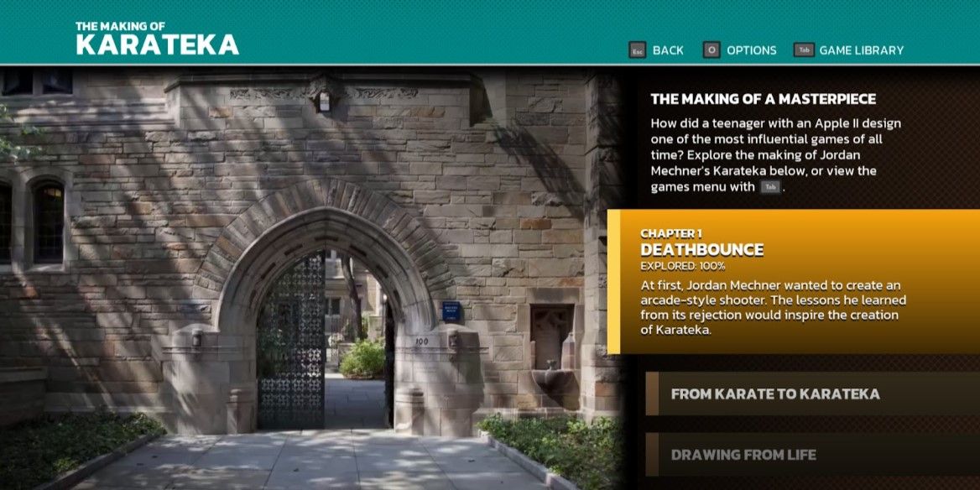The width and height of the screenshot is (980, 490).
Task: Open the GAME LIBRARY
Action: pyautogui.click(x=861, y=50)
